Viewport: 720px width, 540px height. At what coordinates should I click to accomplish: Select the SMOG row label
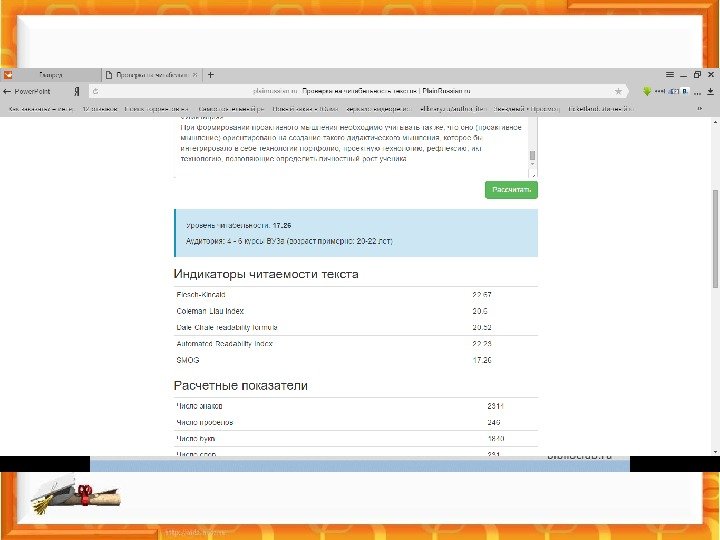pos(188,360)
